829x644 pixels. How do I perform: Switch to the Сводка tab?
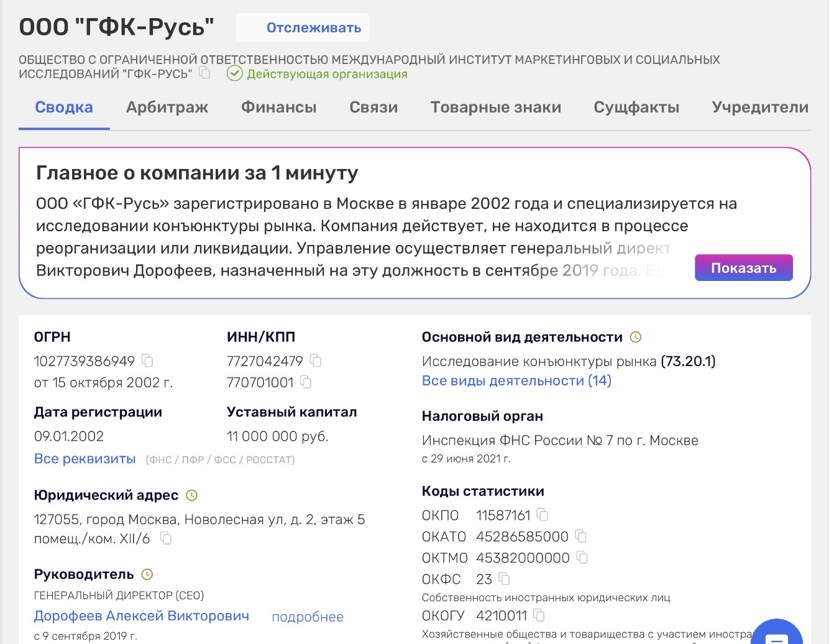[64, 108]
